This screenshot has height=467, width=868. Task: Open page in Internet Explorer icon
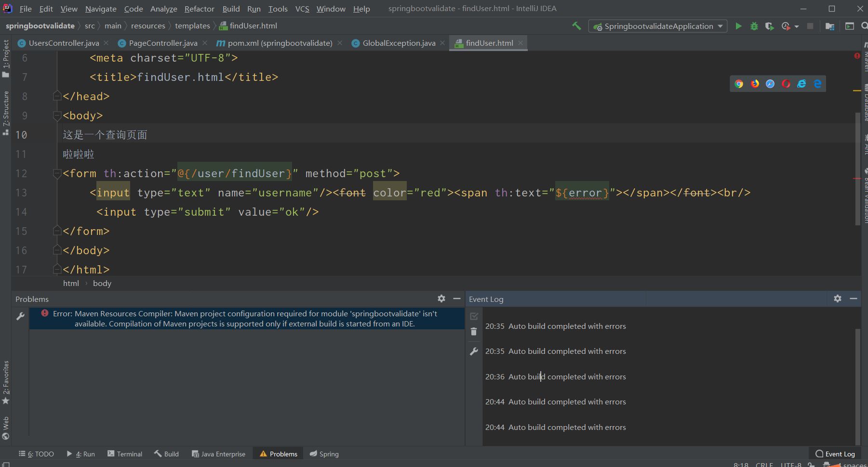click(x=801, y=84)
